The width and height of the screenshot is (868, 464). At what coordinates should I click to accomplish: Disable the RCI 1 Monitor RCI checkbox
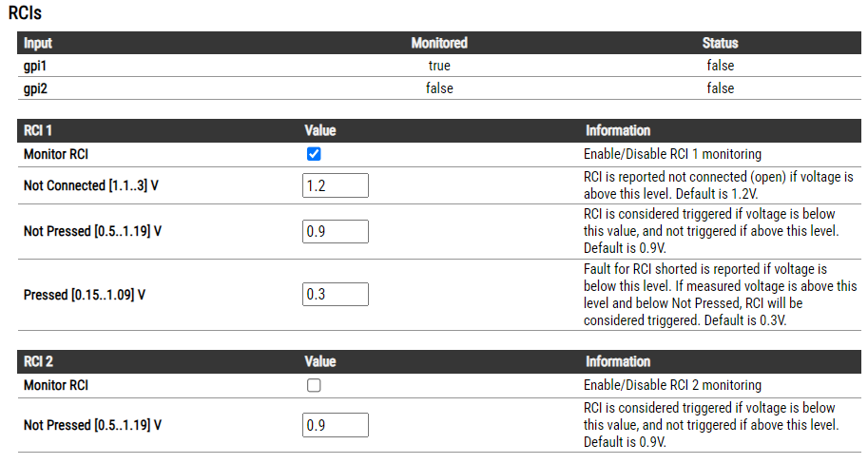tap(314, 154)
